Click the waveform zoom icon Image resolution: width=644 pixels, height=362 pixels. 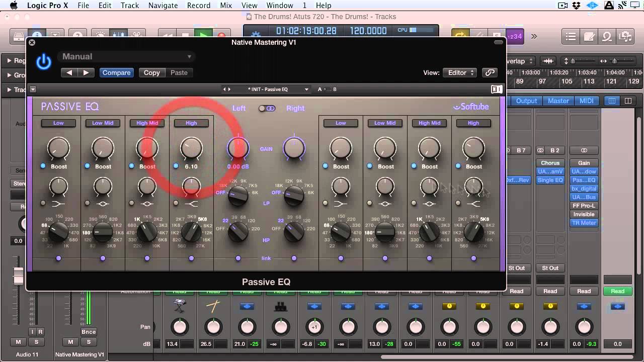[x=548, y=61]
